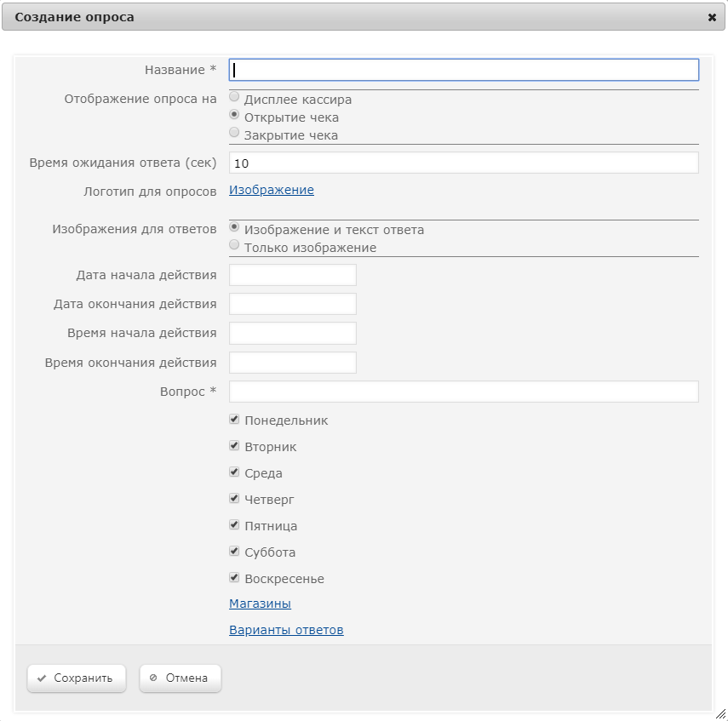Screen dimensions: 728x721
Task: Click the Сохранить button with checkmark
Action: [77, 678]
